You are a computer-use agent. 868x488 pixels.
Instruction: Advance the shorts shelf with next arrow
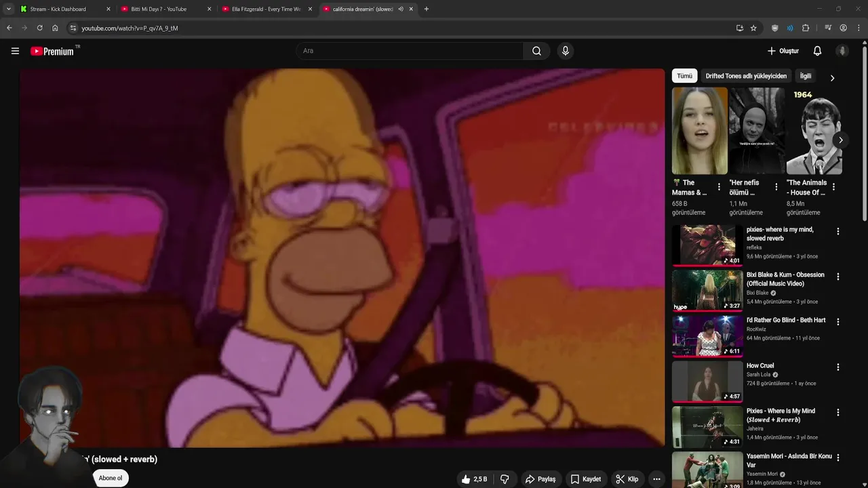[x=840, y=140]
